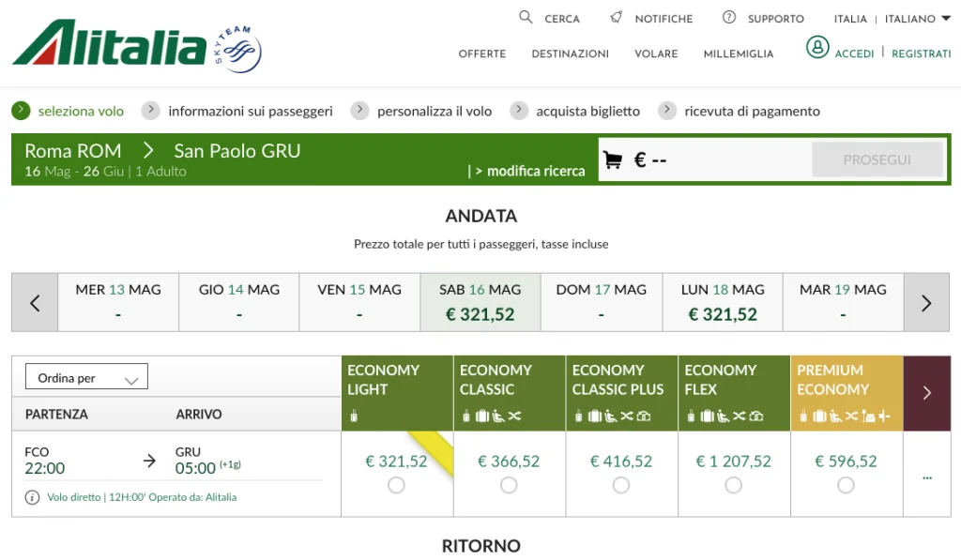Select Economy Light fare € 321,52 radio button
This screenshot has width=961, height=560.
tap(396, 485)
